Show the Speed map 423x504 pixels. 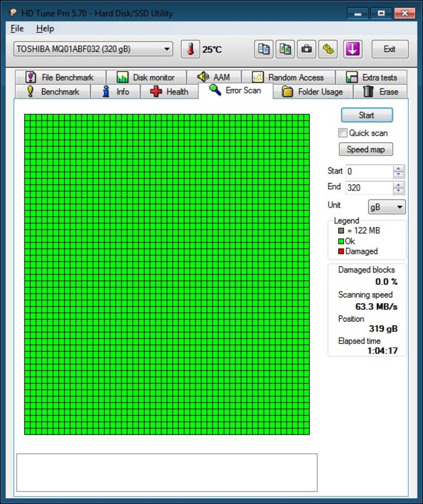[366, 150]
